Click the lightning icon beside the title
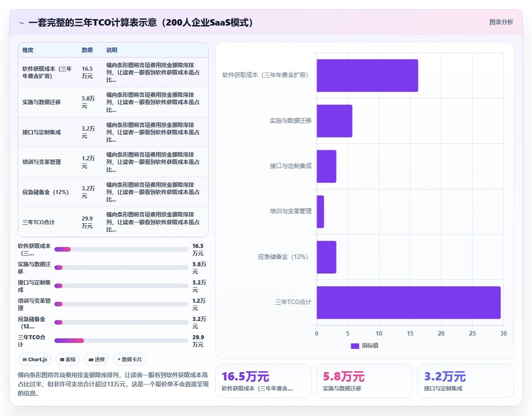This screenshot has width=532, height=416. [x=22, y=23]
